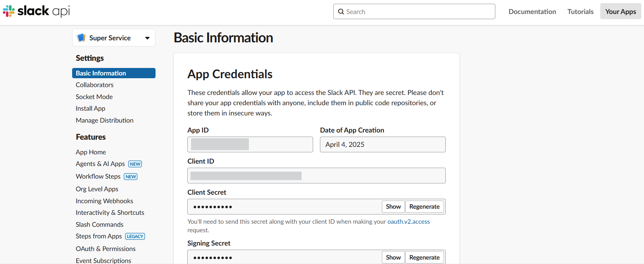Show the Client Secret
This screenshot has height=264, width=644.
393,207
